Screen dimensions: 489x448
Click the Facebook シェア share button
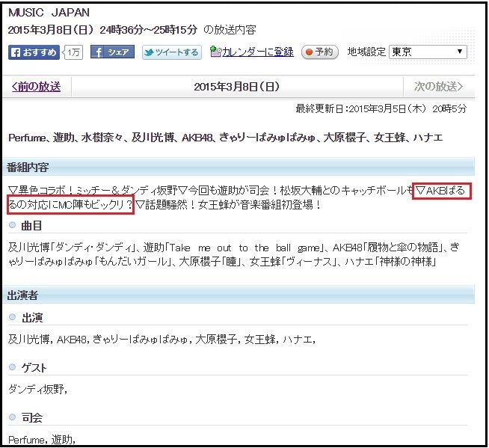(x=112, y=52)
